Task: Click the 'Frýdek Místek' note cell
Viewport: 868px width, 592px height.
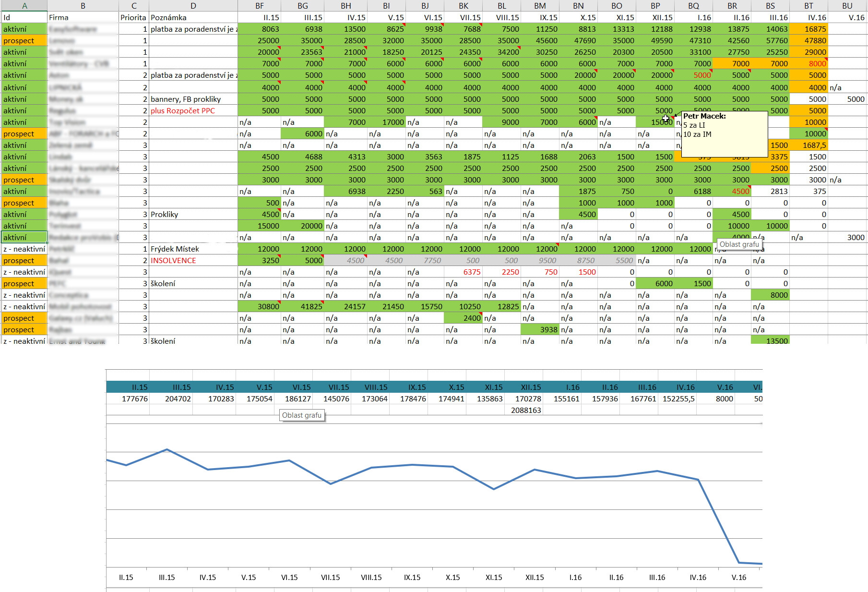Action: pos(175,249)
